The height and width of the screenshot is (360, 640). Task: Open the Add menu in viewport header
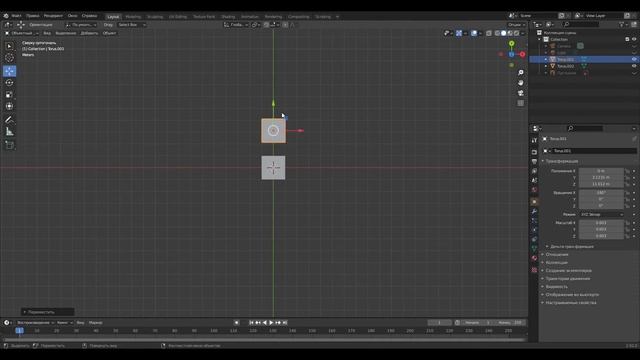[x=89, y=33]
